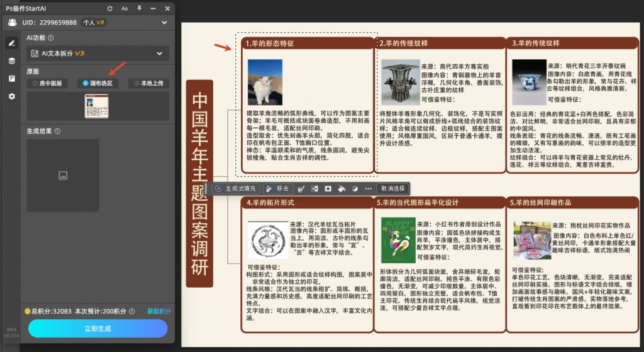The height and width of the screenshot is (352, 644).
Task: Open the settings gear in sidebar
Action: click(12, 96)
